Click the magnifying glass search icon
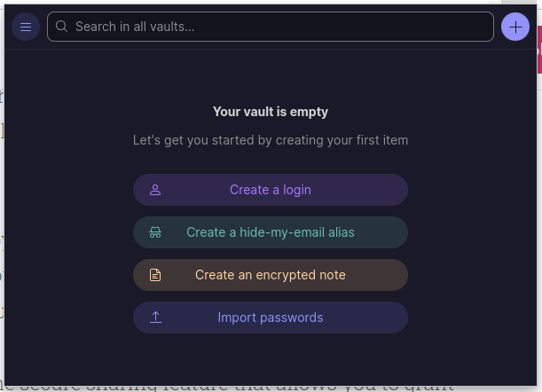 click(62, 27)
